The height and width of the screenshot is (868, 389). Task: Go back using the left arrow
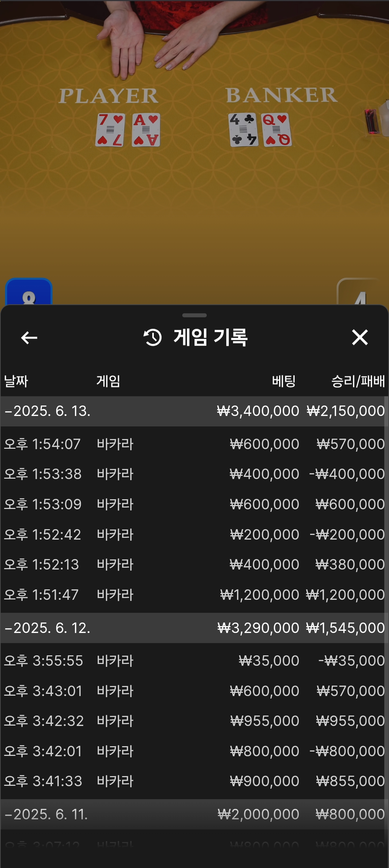click(29, 338)
